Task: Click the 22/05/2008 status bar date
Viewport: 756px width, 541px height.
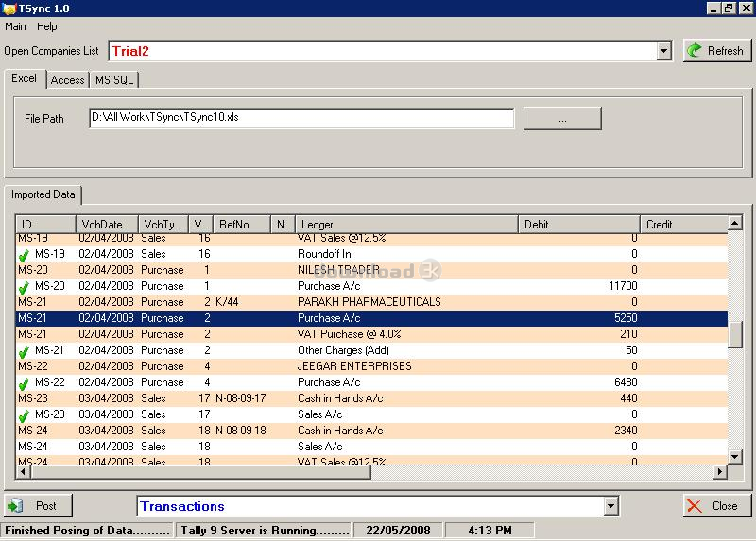Action: coord(398,531)
